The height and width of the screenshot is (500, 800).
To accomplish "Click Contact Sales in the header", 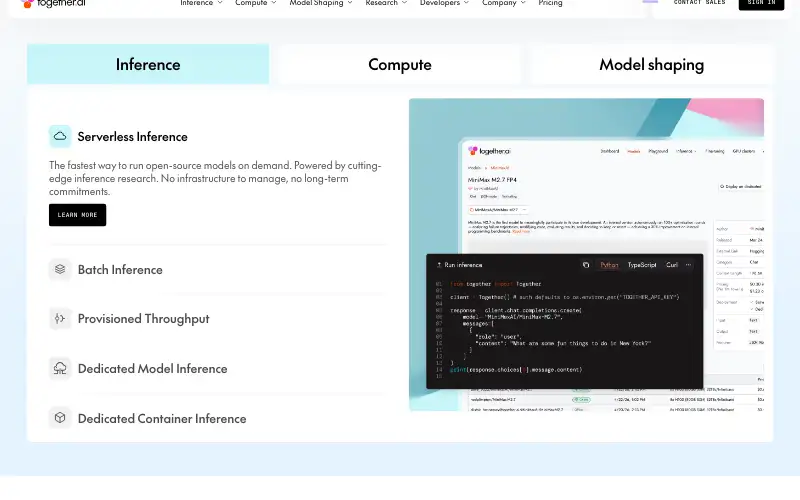I will pyautogui.click(x=699, y=3).
